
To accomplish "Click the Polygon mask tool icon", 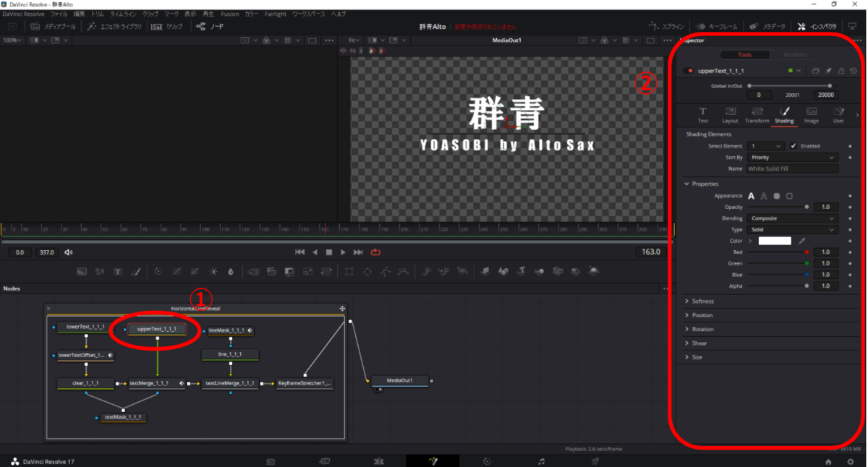I will [x=386, y=272].
